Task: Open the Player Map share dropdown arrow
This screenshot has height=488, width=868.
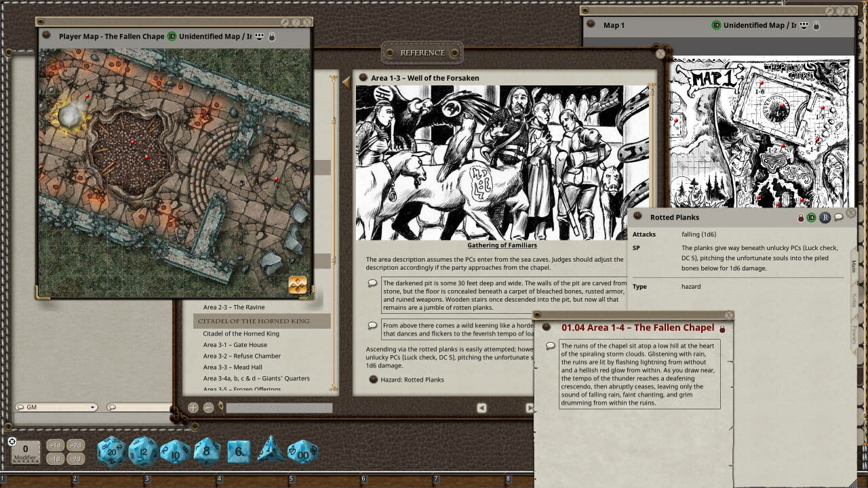Action: coord(259,37)
